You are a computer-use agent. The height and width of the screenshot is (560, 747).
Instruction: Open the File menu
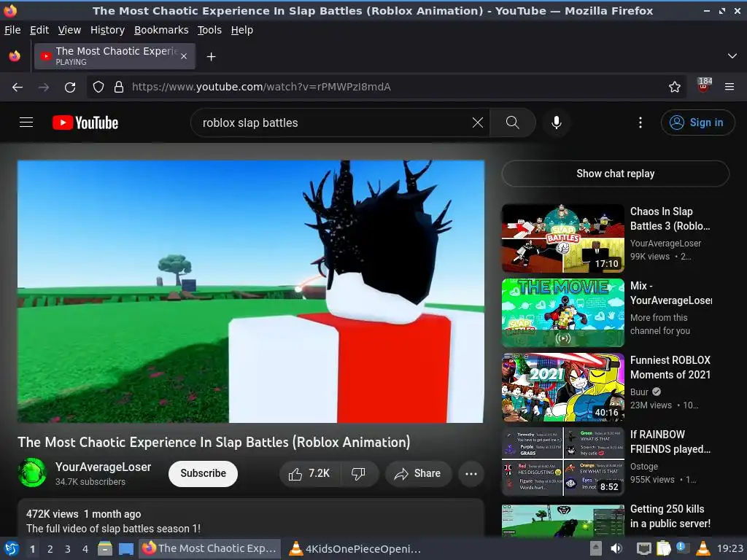12,30
